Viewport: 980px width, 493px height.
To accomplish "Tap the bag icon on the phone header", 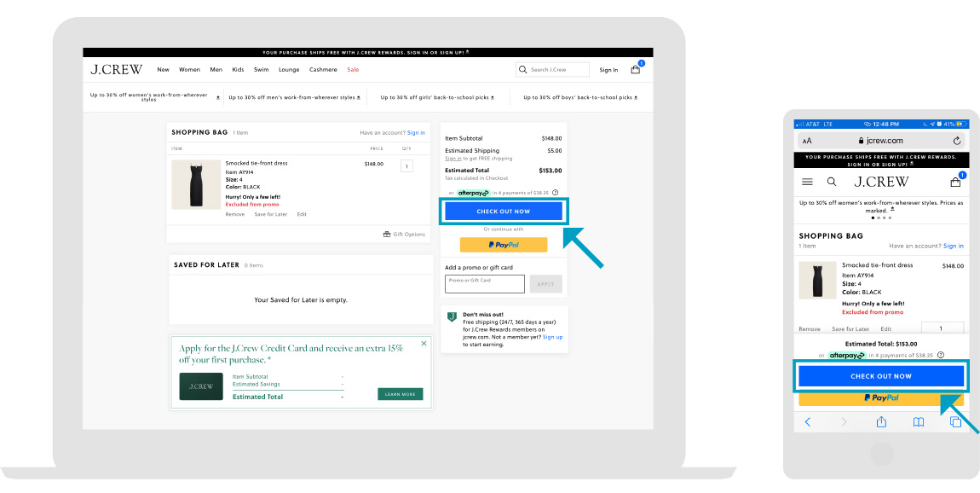I will 955,182.
